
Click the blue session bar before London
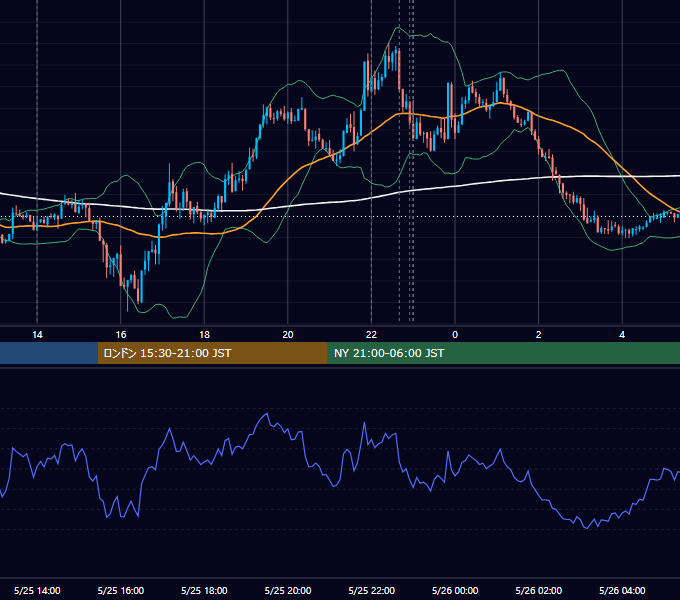tap(49, 353)
